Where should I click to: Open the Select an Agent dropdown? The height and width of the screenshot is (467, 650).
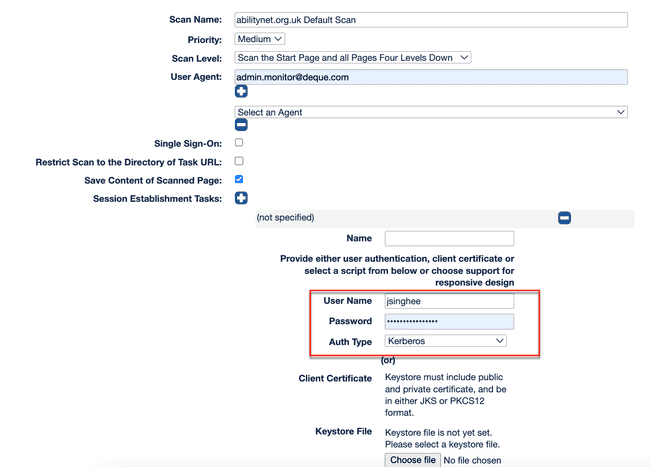431,112
